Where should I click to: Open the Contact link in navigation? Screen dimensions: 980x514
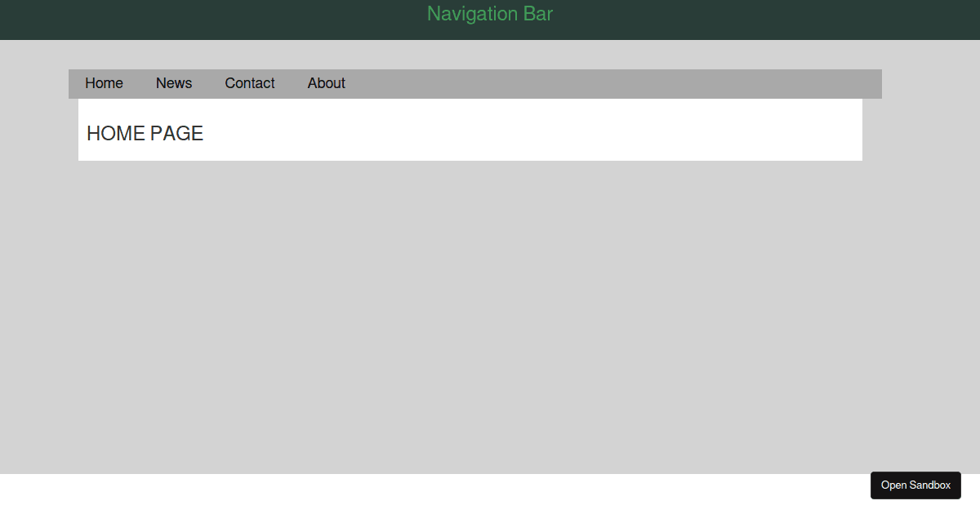250,83
